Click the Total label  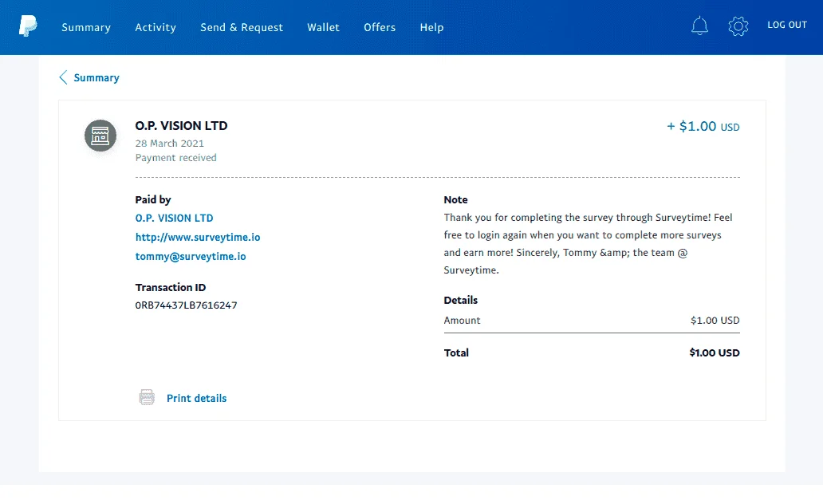(456, 352)
